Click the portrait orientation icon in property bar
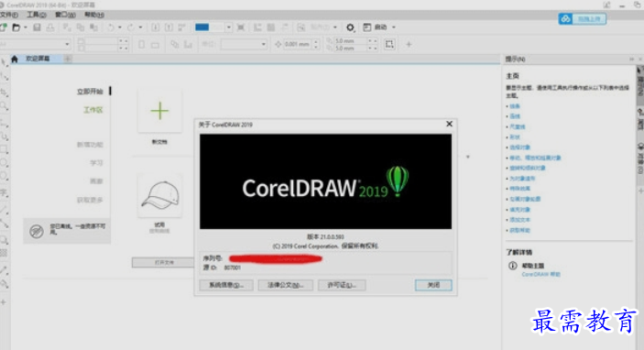Screen dimensions: 644x350 (141, 44)
